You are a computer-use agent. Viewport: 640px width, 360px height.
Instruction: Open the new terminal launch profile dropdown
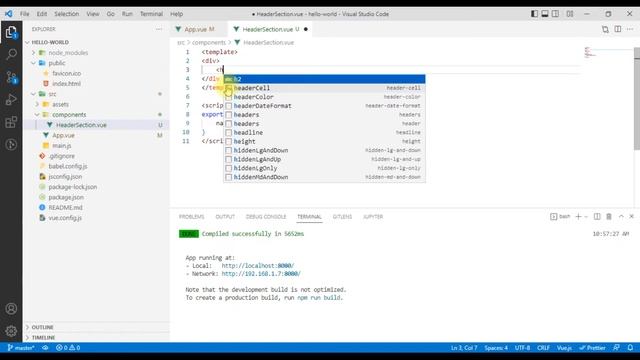tap(586, 217)
